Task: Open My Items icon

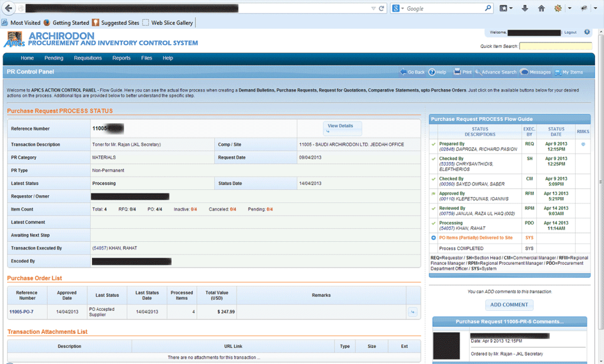Action: 557,72
